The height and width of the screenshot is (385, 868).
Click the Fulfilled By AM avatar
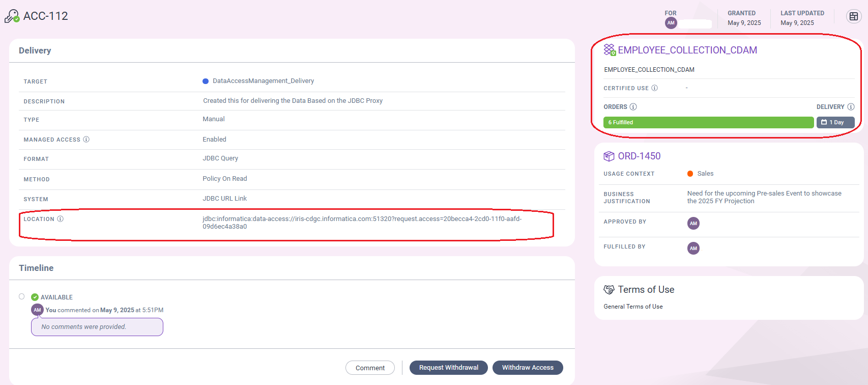pyautogui.click(x=693, y=249)
